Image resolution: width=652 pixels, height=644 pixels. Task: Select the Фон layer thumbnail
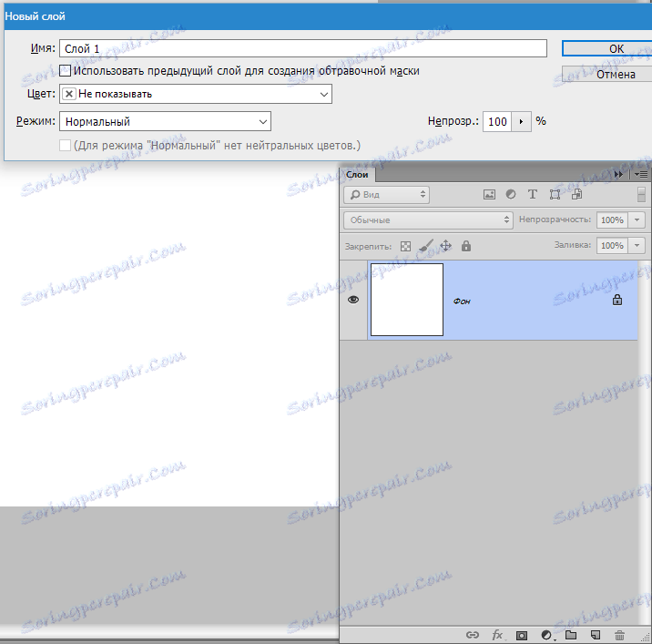(407, 300)
